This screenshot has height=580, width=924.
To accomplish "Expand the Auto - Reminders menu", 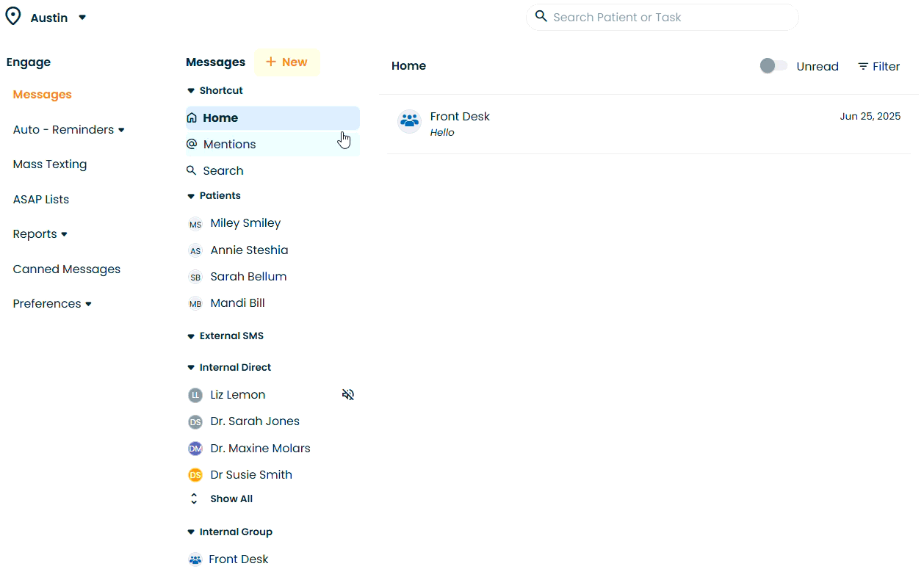I will tap(121, 130).
